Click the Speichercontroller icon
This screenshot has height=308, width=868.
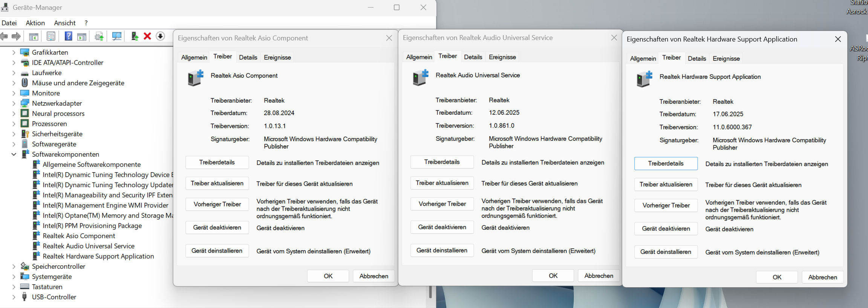click(x=24, y=266)
